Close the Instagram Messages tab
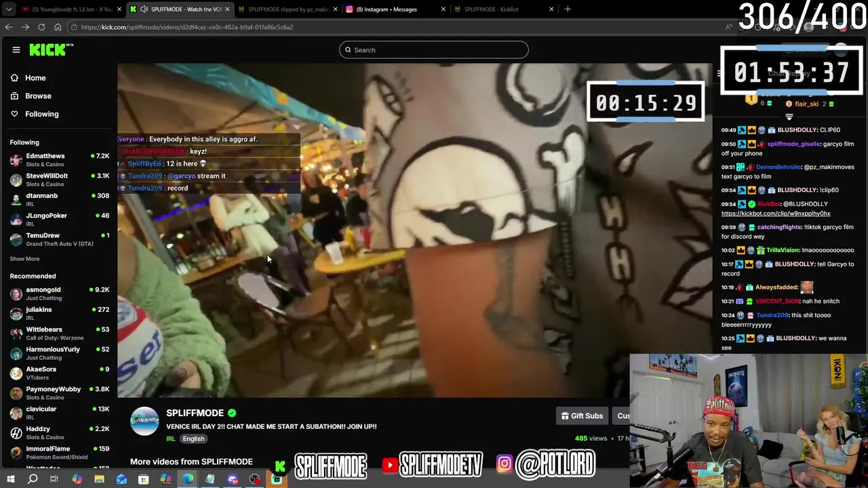The height and width of the screenshot is (488, 868). [443, 9]
